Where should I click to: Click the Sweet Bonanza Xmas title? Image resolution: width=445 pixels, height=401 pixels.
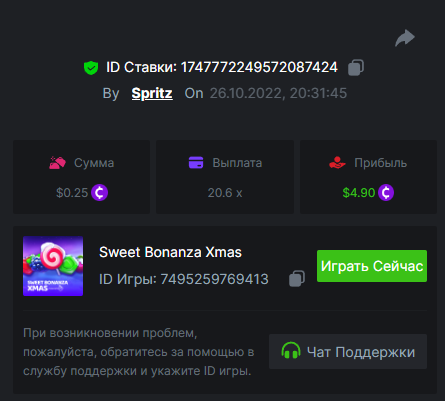click(x=170, y=252)
